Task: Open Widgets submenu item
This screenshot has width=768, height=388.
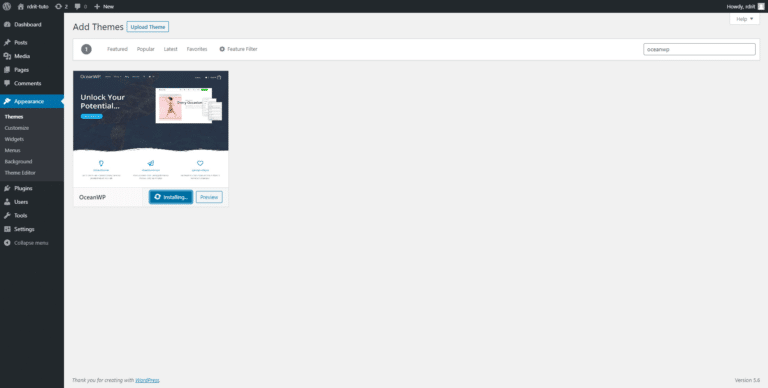Action: [x=14, y=139]
